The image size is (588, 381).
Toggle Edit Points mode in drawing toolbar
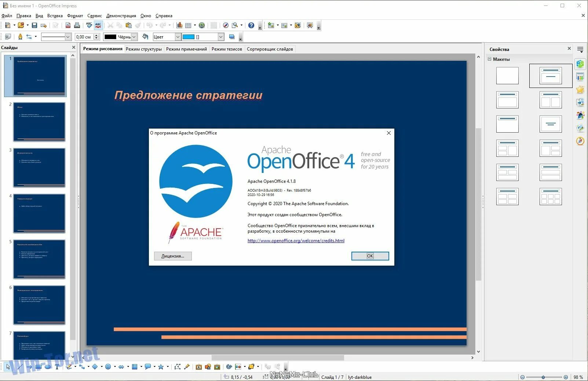pos(178,366)
